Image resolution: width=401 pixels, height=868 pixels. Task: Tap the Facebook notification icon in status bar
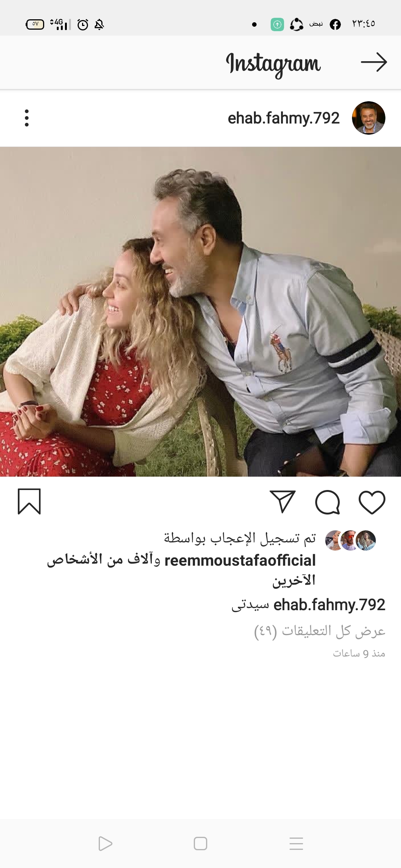[x=335, y=24]
